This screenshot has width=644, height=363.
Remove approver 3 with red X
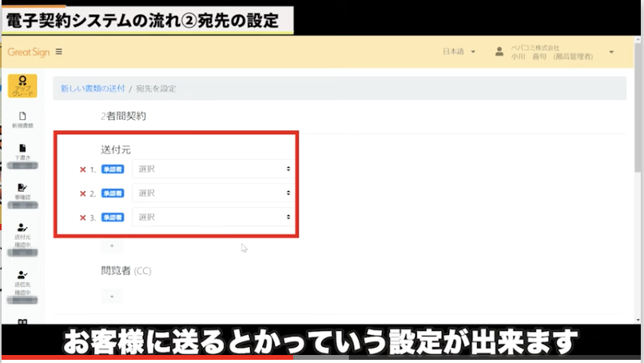(x=82, y=217)
